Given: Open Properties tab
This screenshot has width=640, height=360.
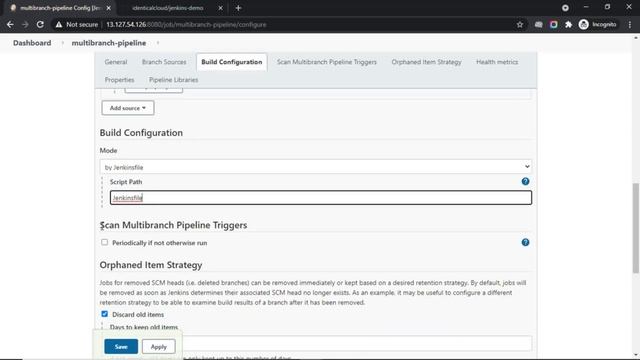Looking at the screenshot, I should (x=119, y=80).
